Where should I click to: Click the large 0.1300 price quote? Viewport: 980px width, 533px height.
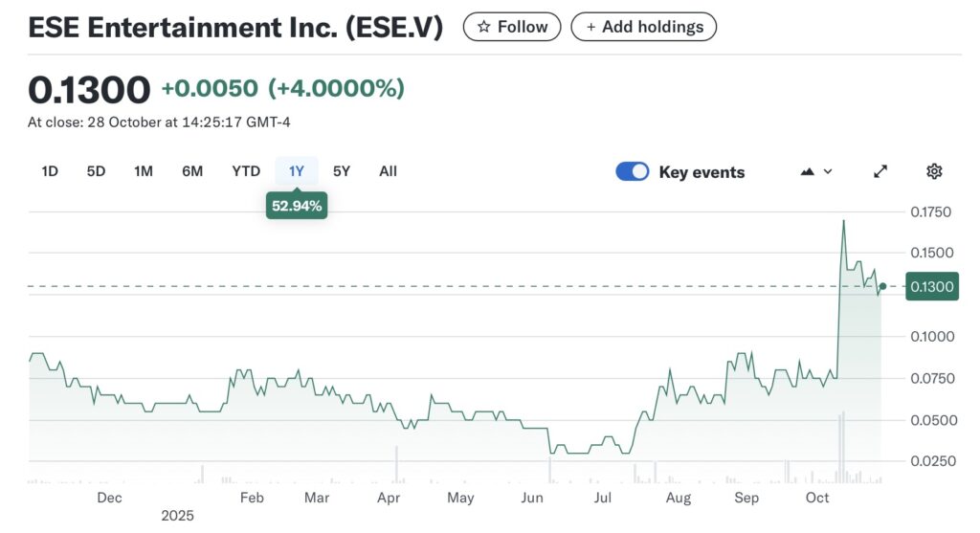click(x=89, y=89)
